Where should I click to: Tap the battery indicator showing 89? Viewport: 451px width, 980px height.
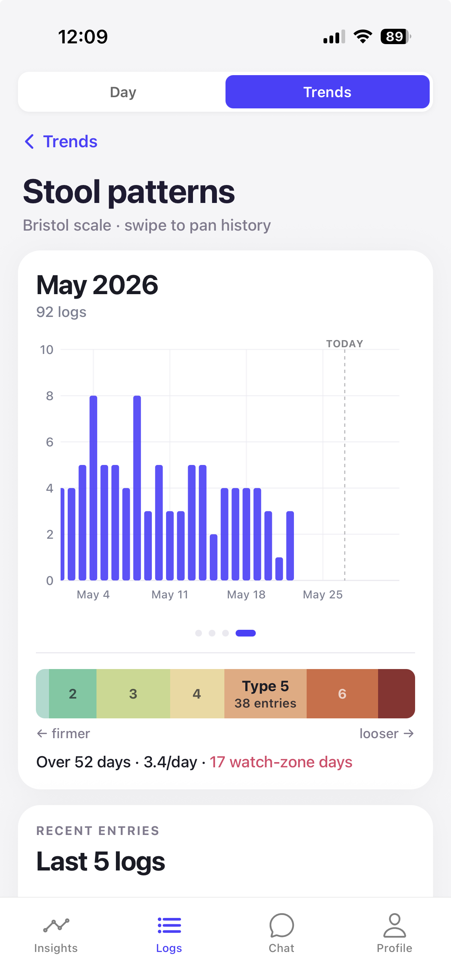pyautogui.click(x=395, y=37)
